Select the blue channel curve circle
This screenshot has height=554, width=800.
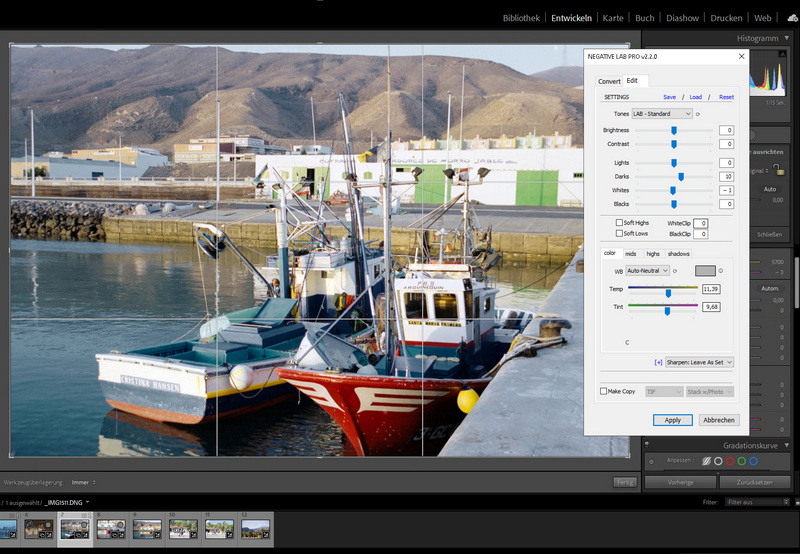coord(753,461)
